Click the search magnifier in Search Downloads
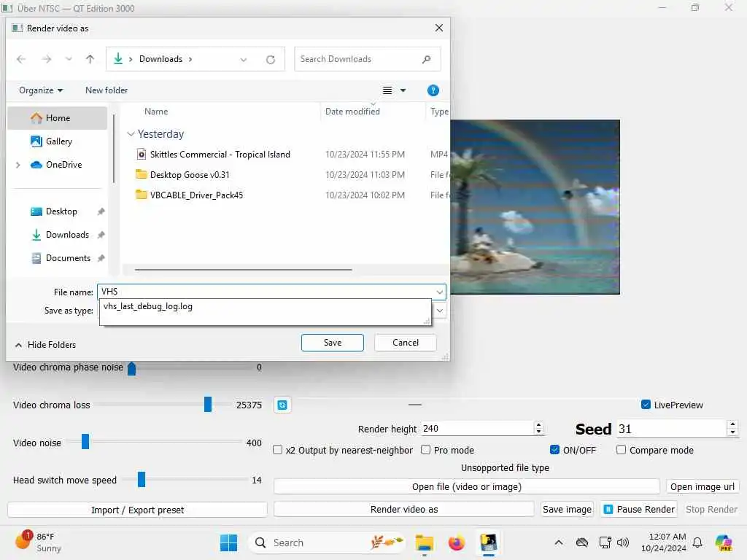The height and width of the screenshot is (560, 747). [x=426, y=59]
